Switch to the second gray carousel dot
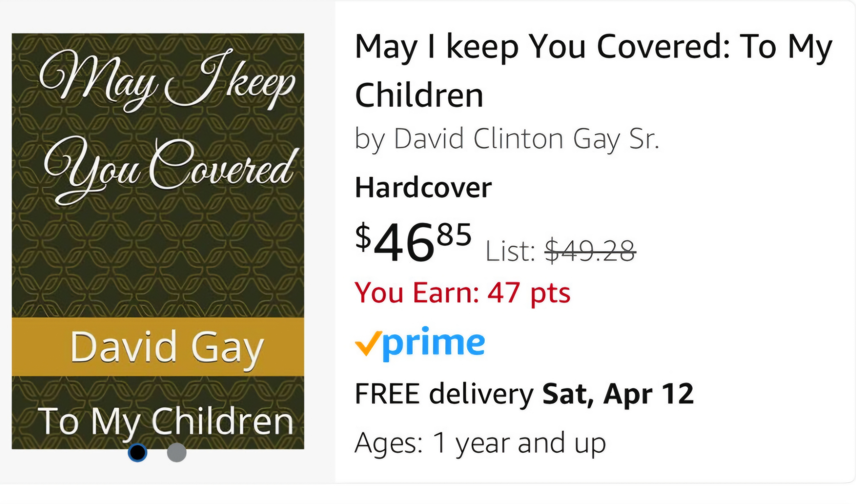Screen dimensions: 856x504 pos(177,452)
